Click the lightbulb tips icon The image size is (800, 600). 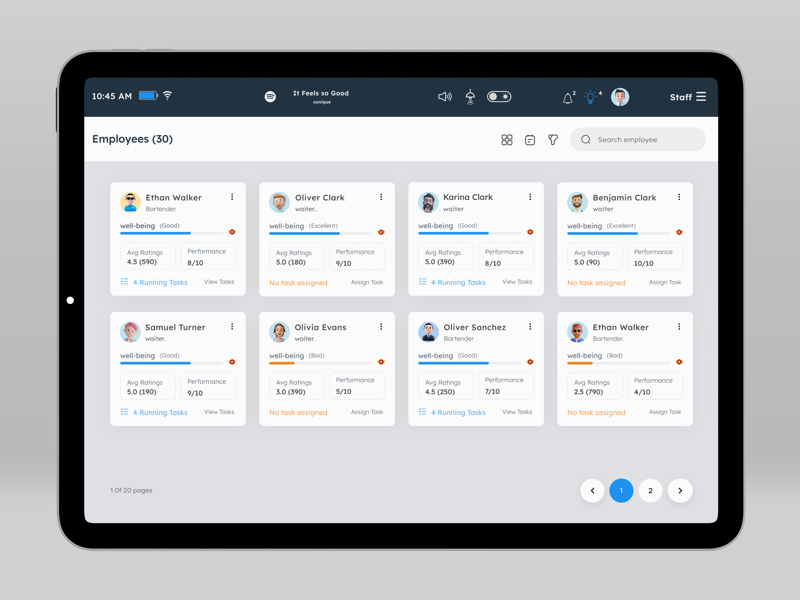click(591, 98)
